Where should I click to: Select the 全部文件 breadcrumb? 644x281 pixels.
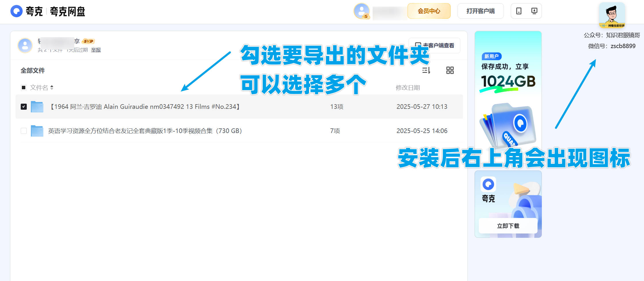[x=33, y=71]
